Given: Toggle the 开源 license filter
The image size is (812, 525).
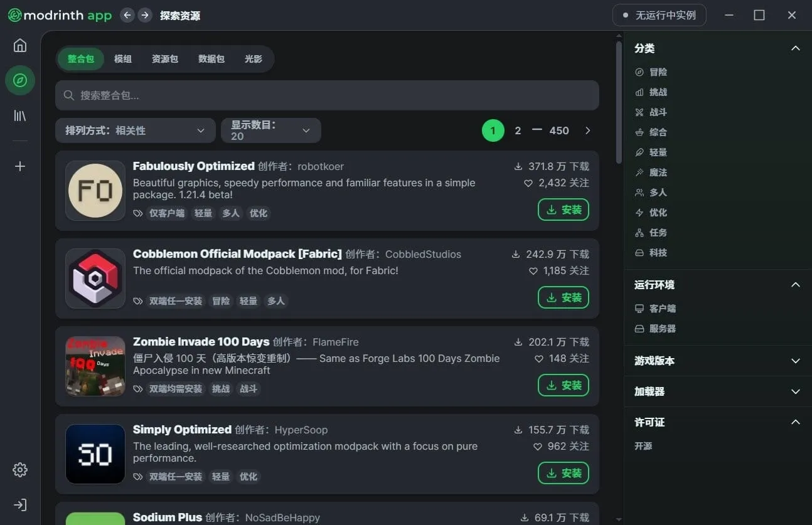Looking at the screenshot, I should [644, 446].
